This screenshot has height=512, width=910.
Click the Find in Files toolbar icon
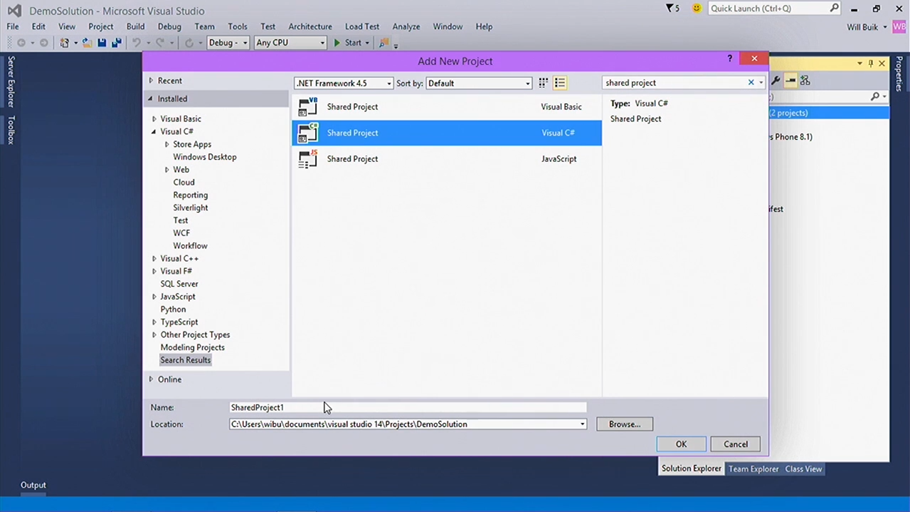click(x=384, y=43)
